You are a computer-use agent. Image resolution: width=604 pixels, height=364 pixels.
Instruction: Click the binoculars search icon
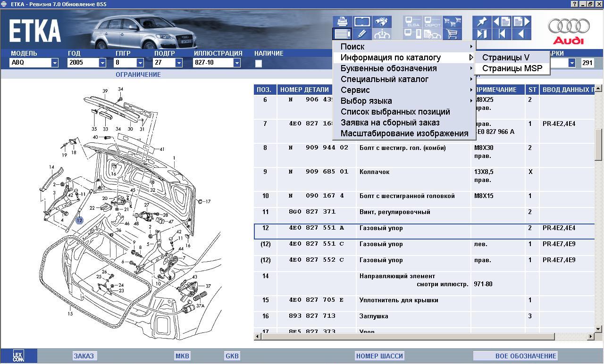[382, 22]
